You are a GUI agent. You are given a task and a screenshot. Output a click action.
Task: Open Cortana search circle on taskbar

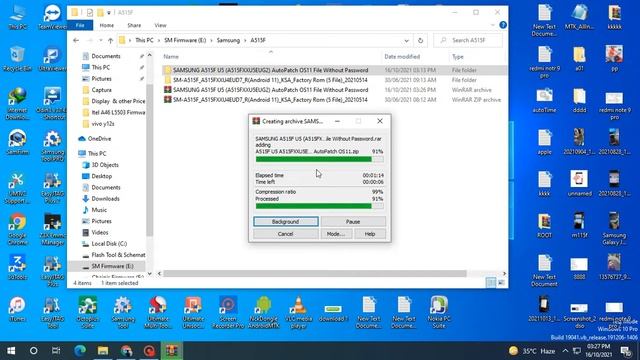pyautogui.click(x=34, y=351)
